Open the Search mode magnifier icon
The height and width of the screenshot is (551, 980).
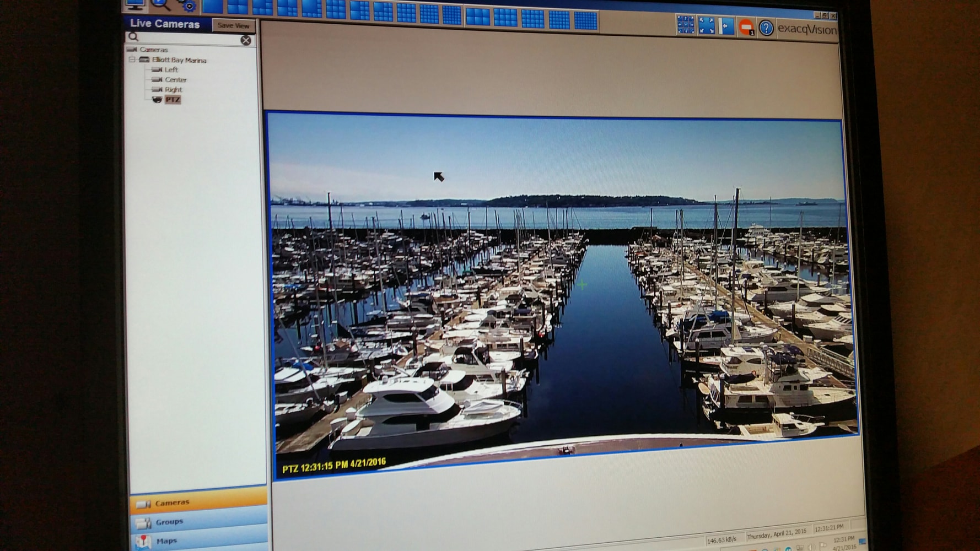[160, 4]
